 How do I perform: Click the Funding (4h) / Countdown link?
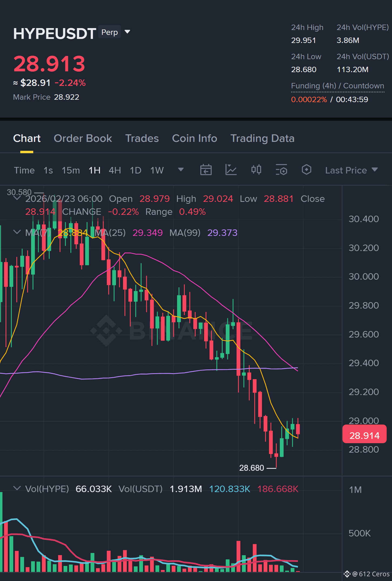337,86
